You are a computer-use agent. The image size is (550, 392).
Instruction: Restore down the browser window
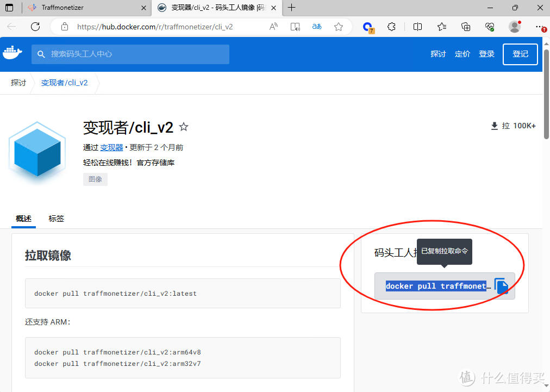click(x=515, y=8)
